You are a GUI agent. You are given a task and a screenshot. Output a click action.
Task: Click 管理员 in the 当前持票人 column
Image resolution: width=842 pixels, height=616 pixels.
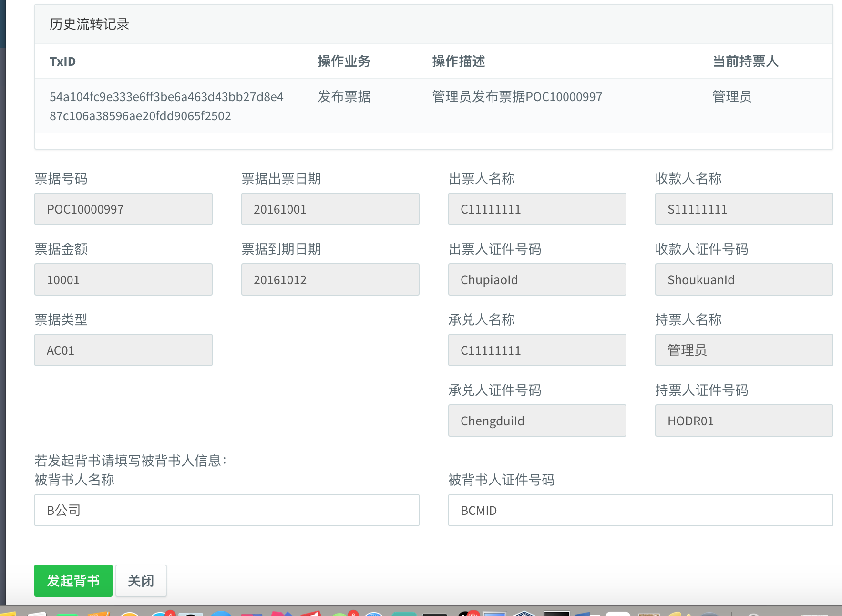pyautogui.click(x=732, y=97)
